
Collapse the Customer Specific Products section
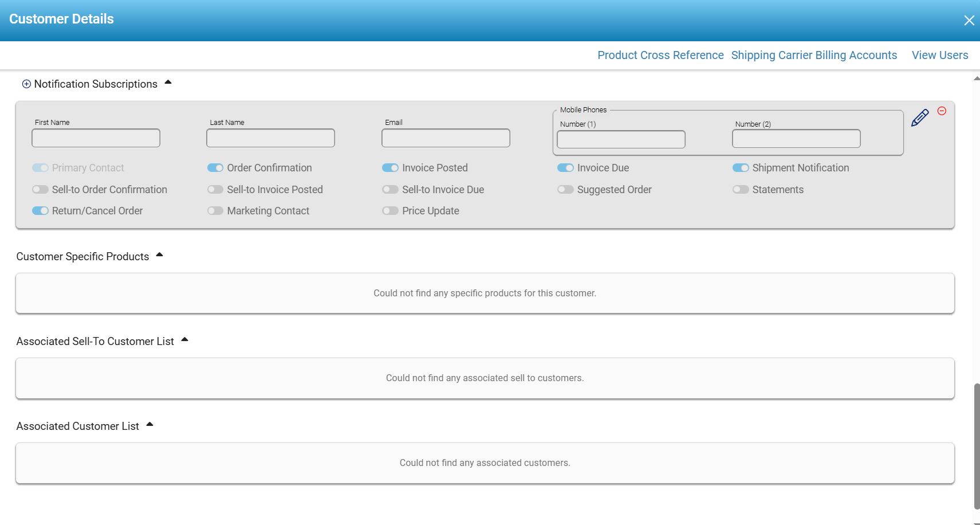(159, 255)
